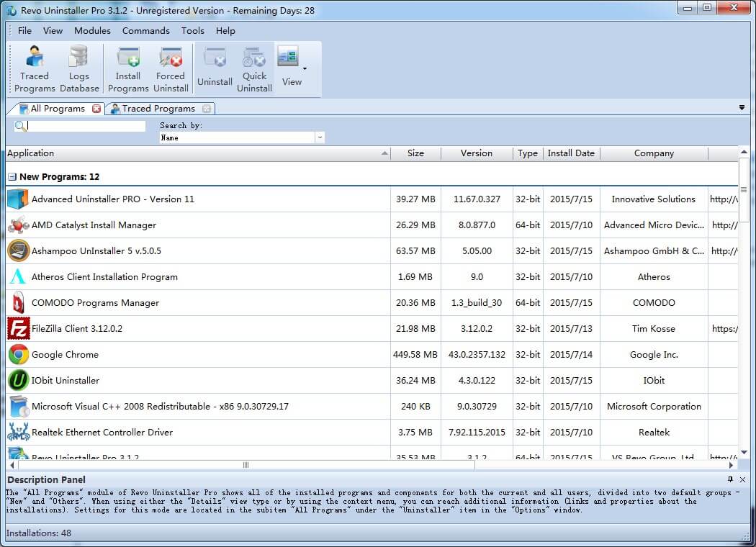Click the 1.3_build_30 version cell
Image resolution: width=756 pixels, height=547 pixels.
477,303
